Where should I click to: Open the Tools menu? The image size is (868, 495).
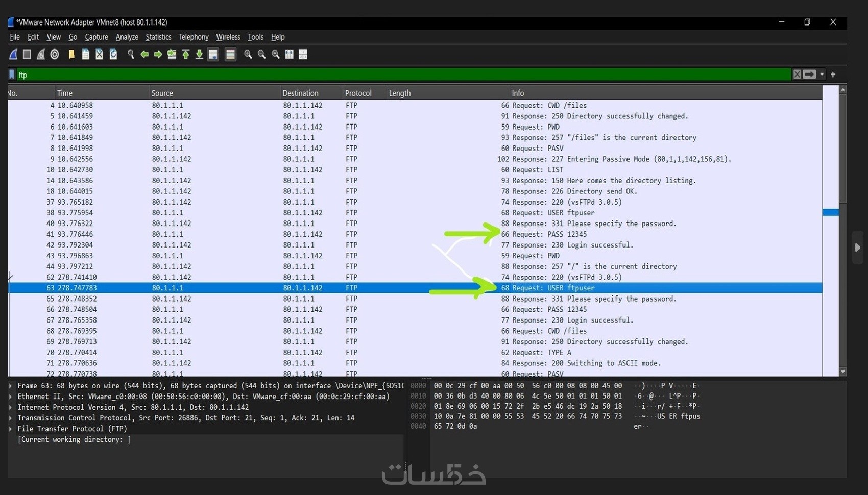(255, 37)
